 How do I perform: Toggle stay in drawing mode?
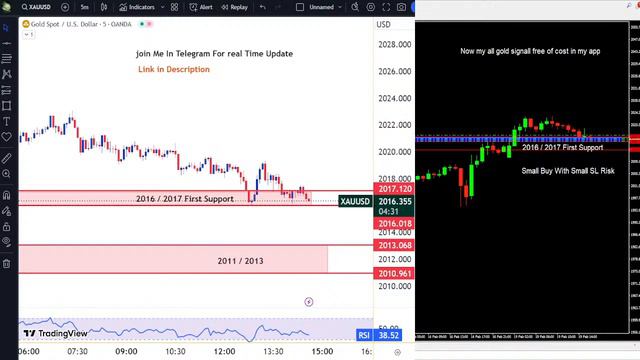(6, 211)
